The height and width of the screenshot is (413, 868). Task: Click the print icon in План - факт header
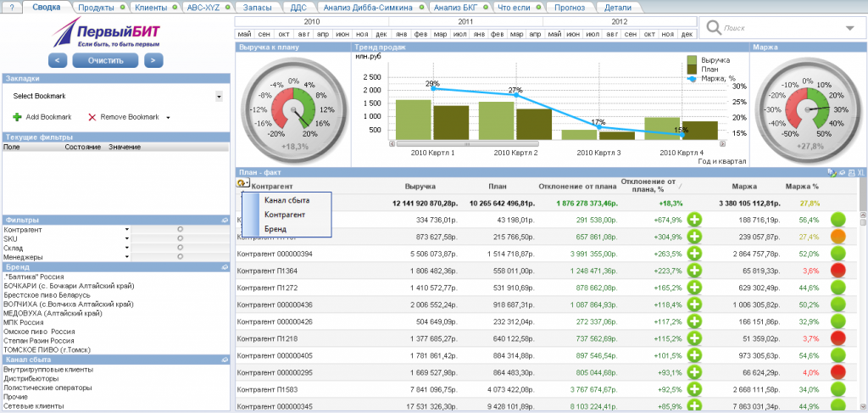pyautogui.click(x=851, y=173)
